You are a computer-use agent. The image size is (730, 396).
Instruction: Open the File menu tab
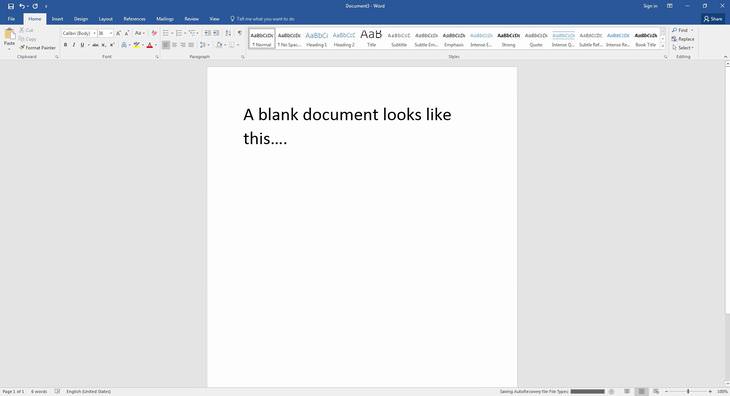[x=11, y=19]
